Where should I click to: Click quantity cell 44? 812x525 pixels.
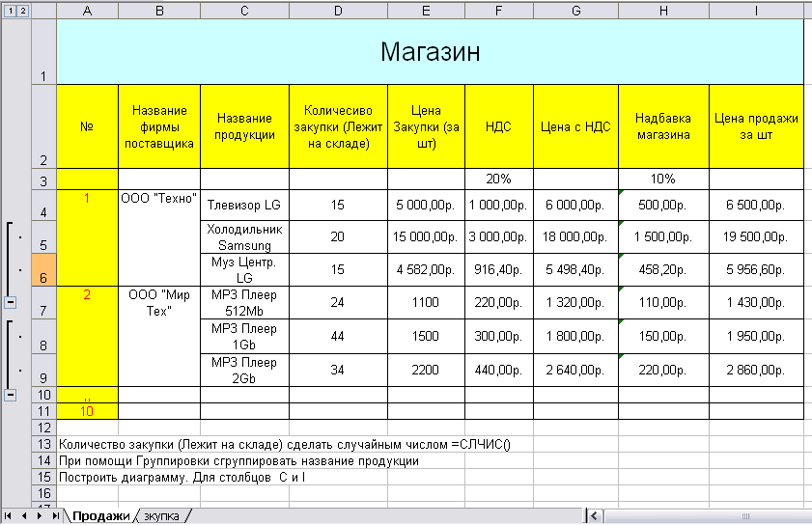[338, 337]
